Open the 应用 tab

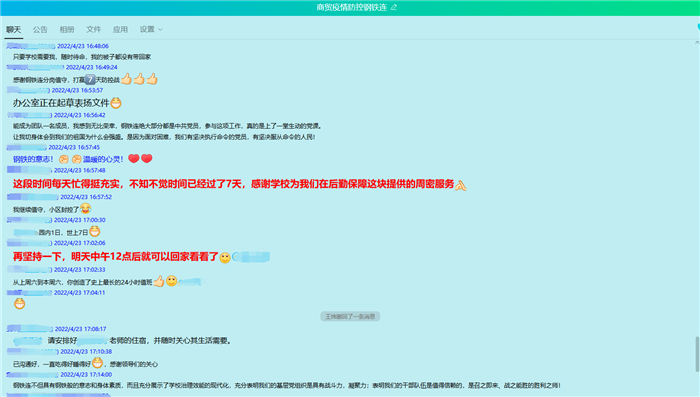[121, 29]
